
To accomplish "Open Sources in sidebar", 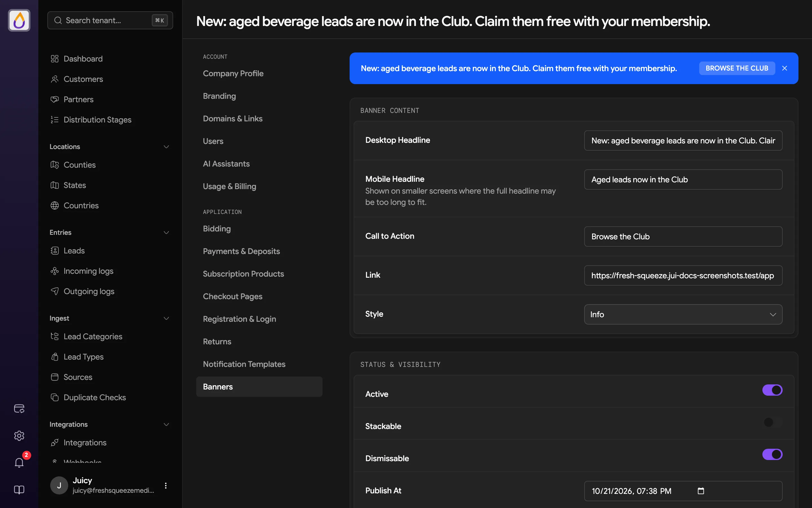I will (x=78, y=377).
